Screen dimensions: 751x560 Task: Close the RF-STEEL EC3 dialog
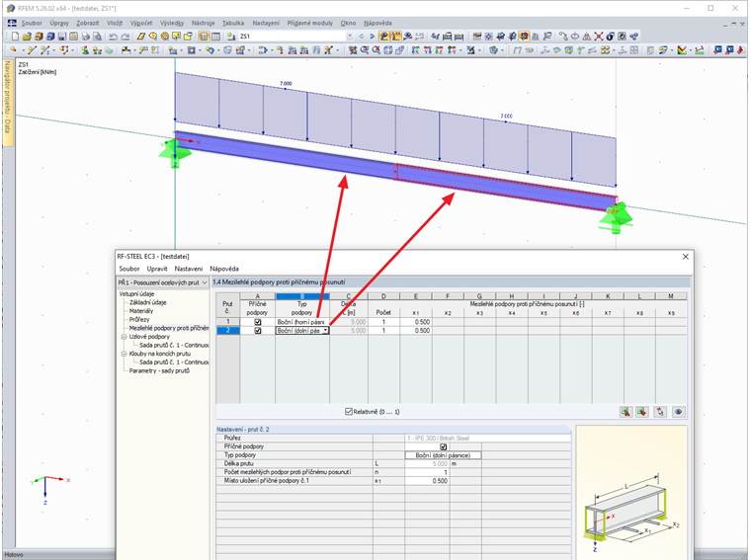686,257
